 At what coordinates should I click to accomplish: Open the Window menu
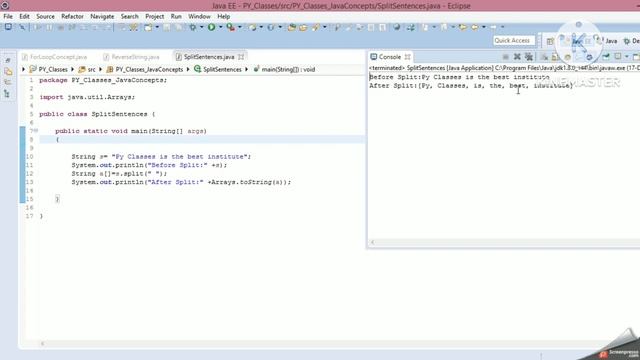(199, 16)
